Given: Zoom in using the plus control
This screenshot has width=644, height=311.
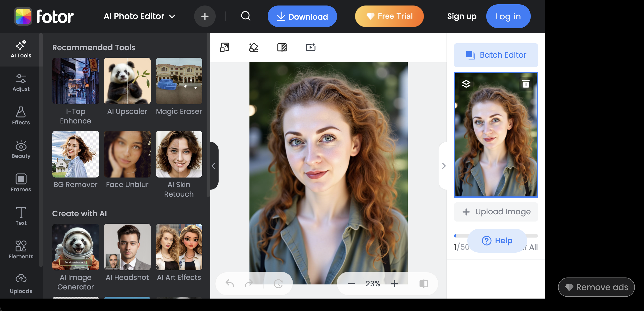Looking at the screenshot, I should pyautogui.click(x=394, y=283).
